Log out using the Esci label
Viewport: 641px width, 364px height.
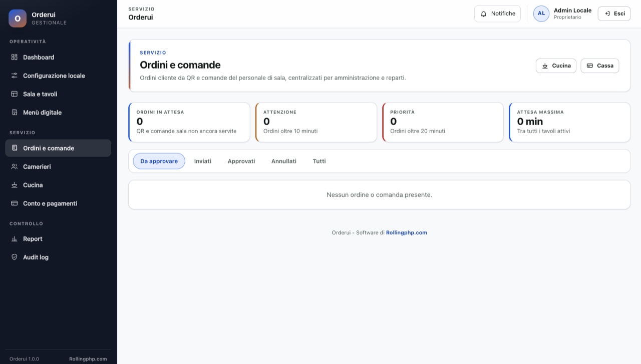coord(619,14)
